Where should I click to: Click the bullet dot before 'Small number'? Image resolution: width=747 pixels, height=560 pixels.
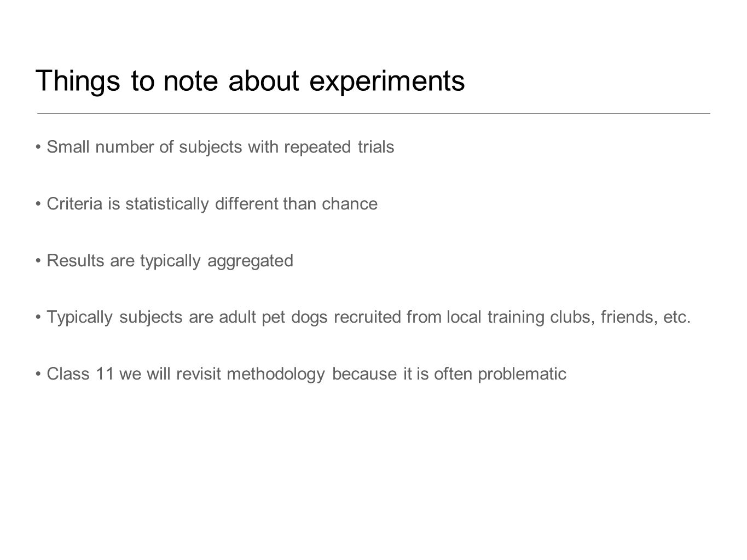pos(39,148)
